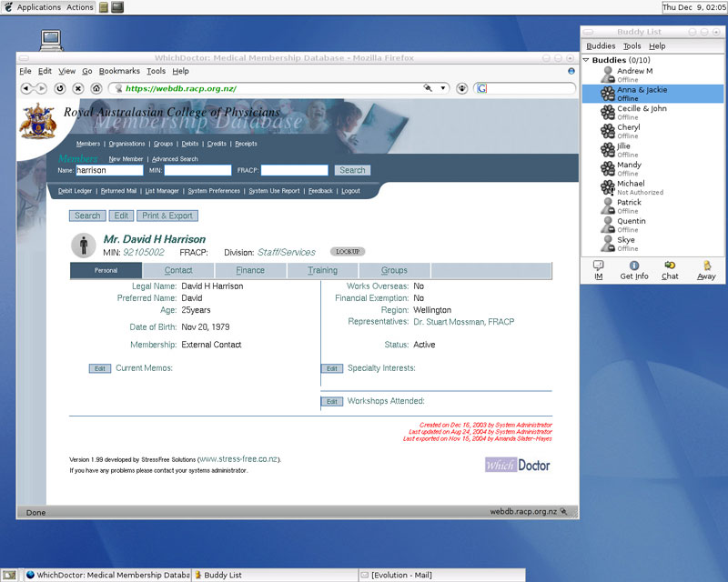
Task: Open the URL bar history dropdown arrow
Action: (x=443, y=87)
